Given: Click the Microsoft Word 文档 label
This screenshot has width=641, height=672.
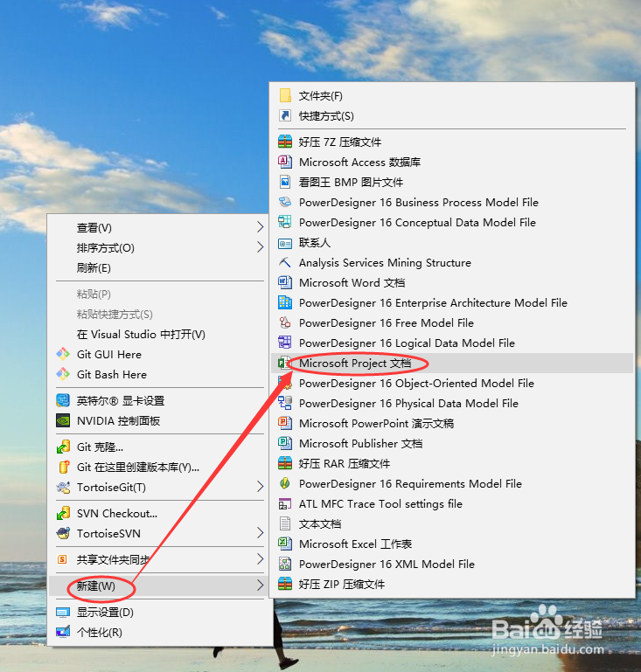Looking at the screenshot, I should [x=352, y=283].
